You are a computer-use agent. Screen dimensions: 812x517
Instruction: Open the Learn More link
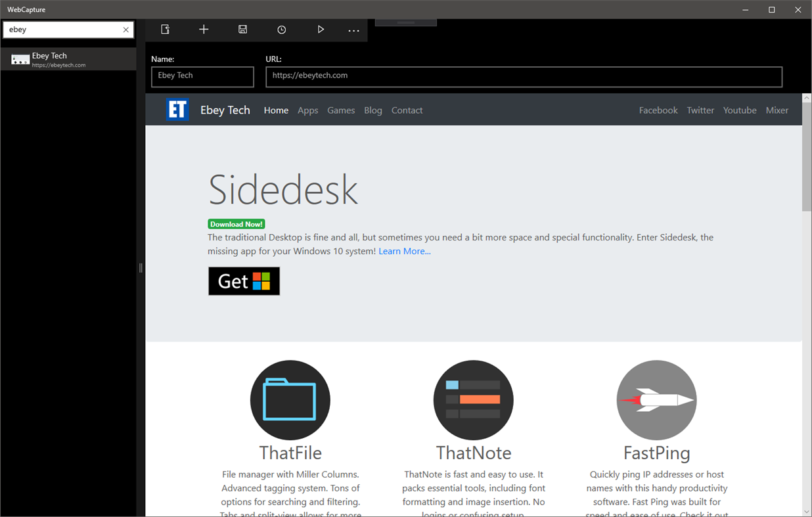[x=404, y=251]
